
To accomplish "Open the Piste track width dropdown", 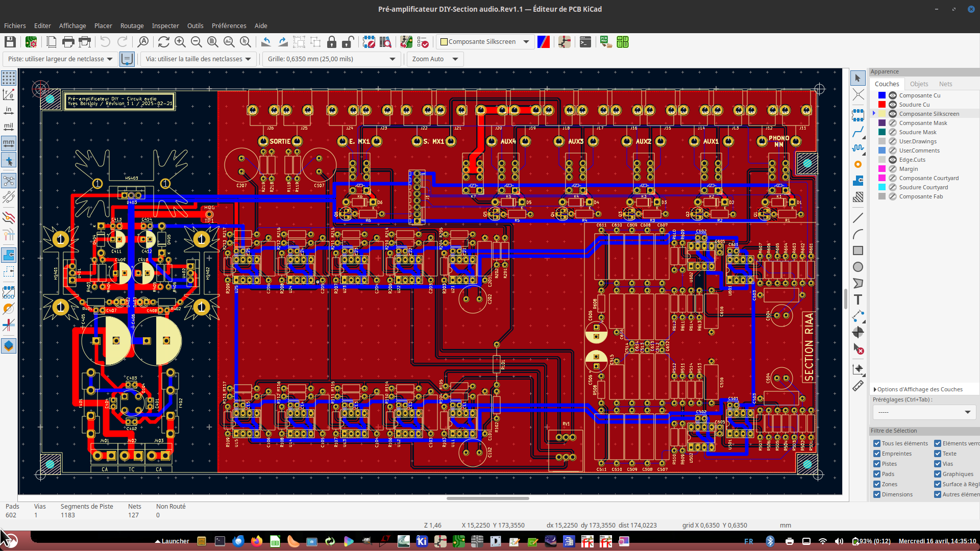I will point(60,59).
